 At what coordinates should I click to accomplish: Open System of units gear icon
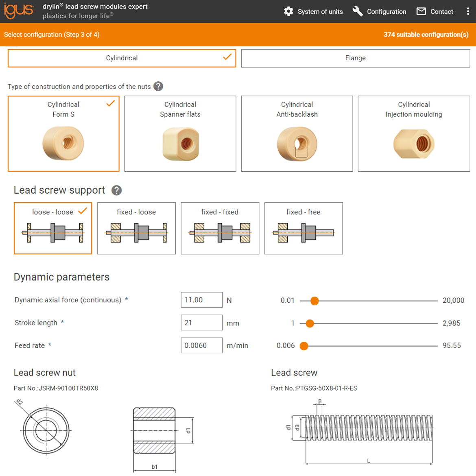click(288, 11)
